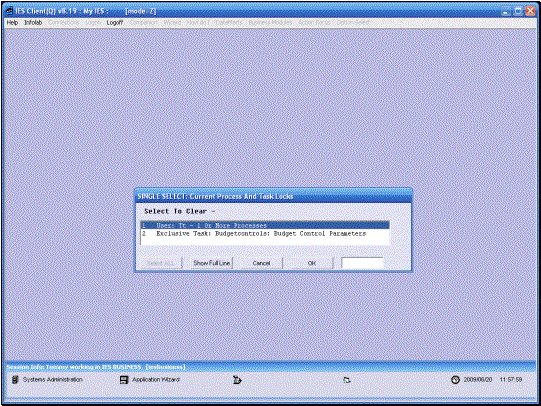Select Exclusive Task Budgetcontrols list entry

coord(265,234)
